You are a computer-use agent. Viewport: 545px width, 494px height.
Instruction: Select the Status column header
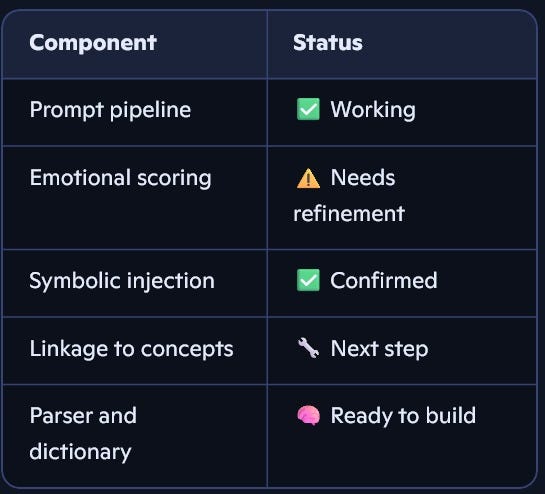pos(328,43)
